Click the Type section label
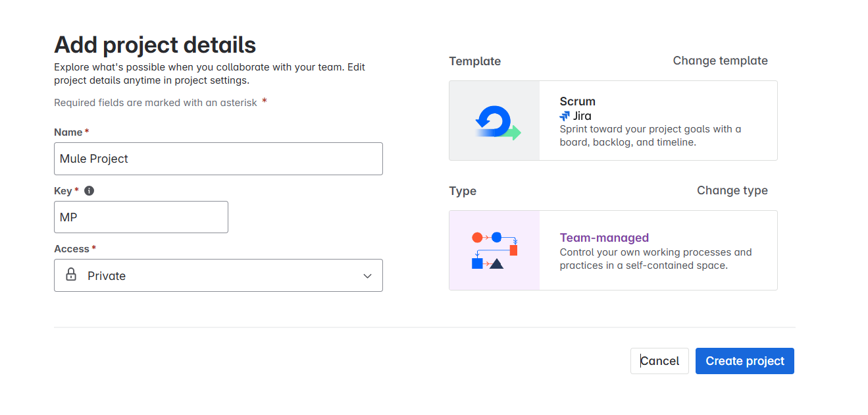The width and height of the screenshot is (868, 415). pos(463,191)
